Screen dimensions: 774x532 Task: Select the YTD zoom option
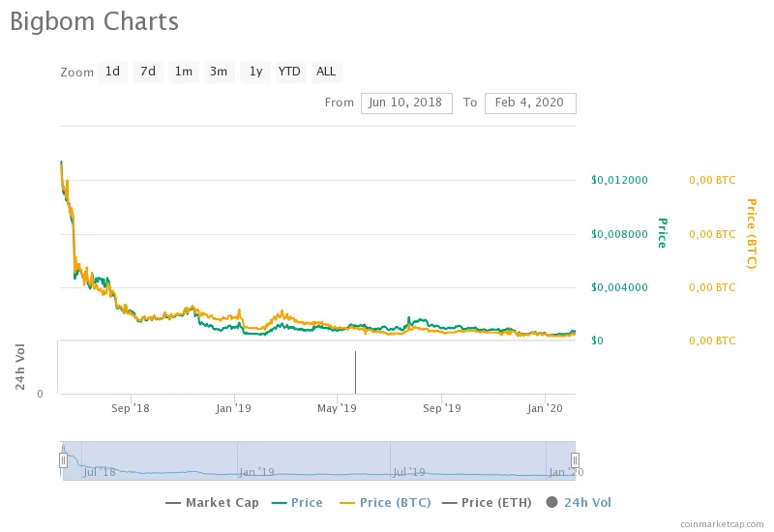click(x=289, y=72)
